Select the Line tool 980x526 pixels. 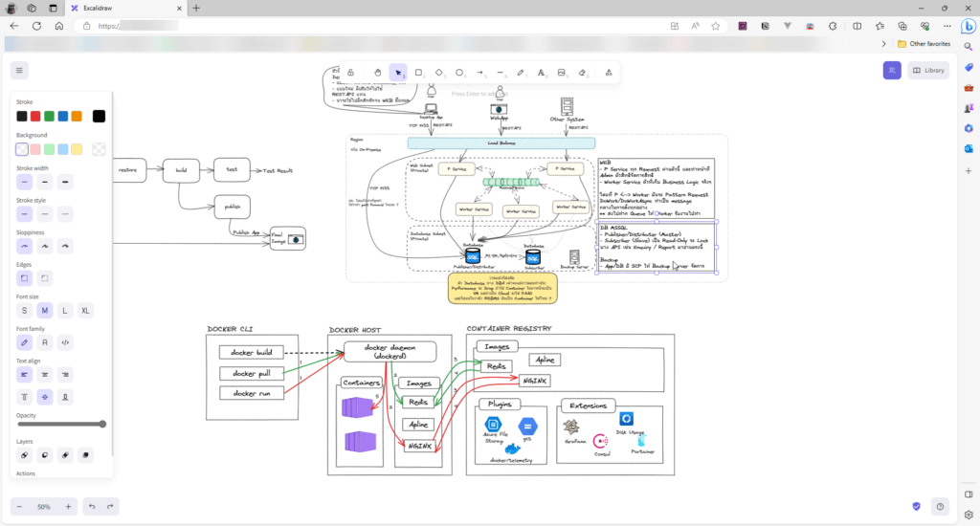tap(500, 73)
